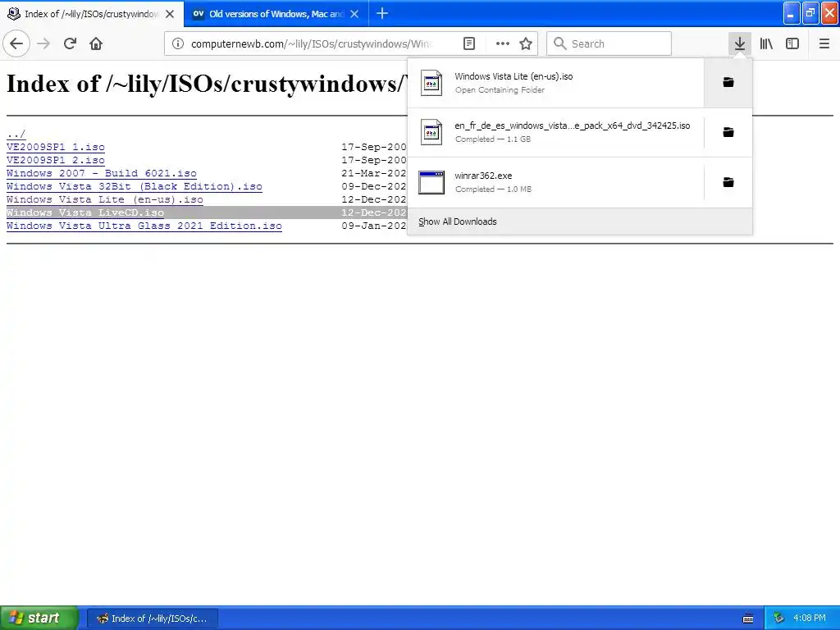This screenshot has width=840, height=630.
Task: Open the Firefox hamburger menu
Action: pyautogui.click(x=824, y=43)
